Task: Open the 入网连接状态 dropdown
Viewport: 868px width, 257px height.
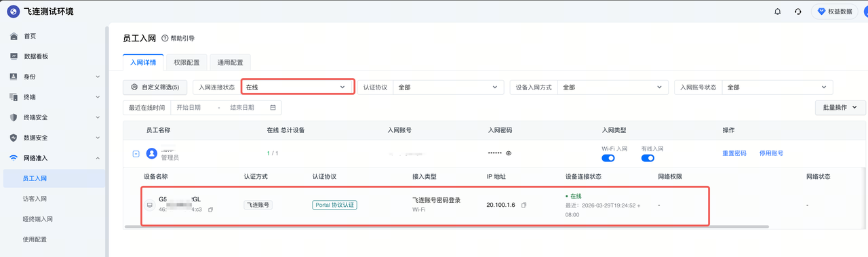Action: 297,87
